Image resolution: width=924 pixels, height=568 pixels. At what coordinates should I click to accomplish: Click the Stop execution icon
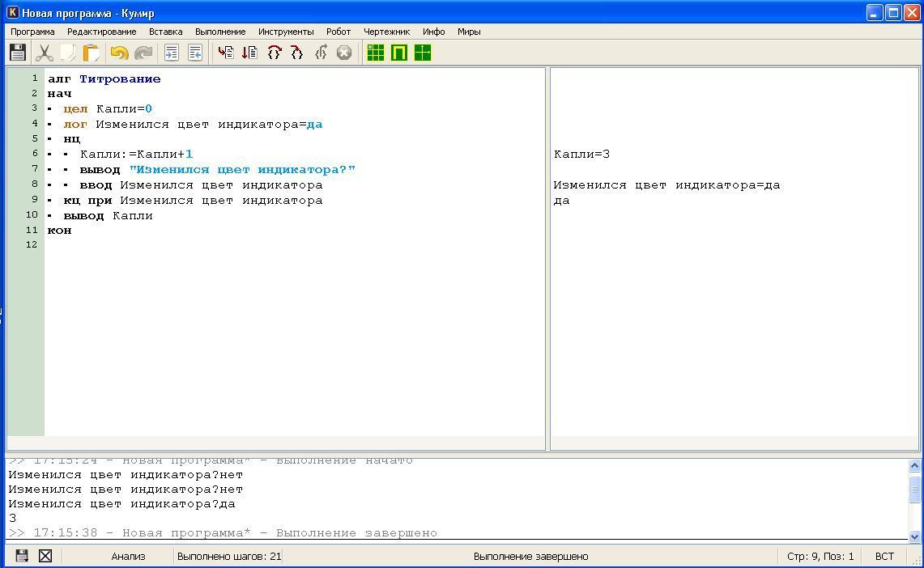coord(344,53)
